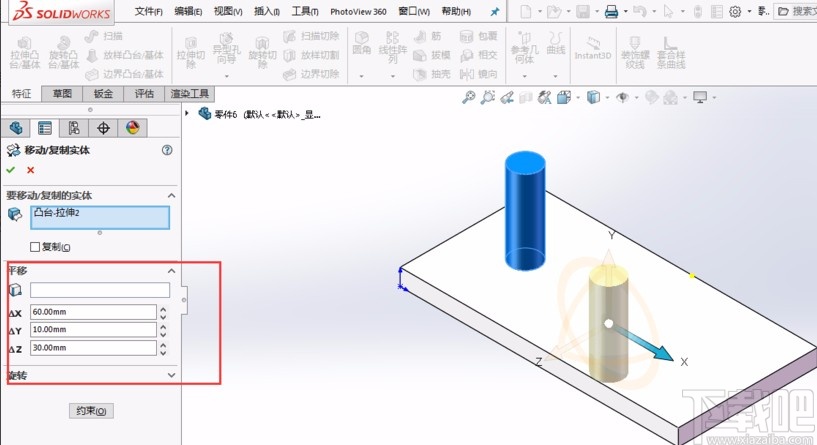
Task: Cancel the move with the red X
Action: tap(31, 170)
